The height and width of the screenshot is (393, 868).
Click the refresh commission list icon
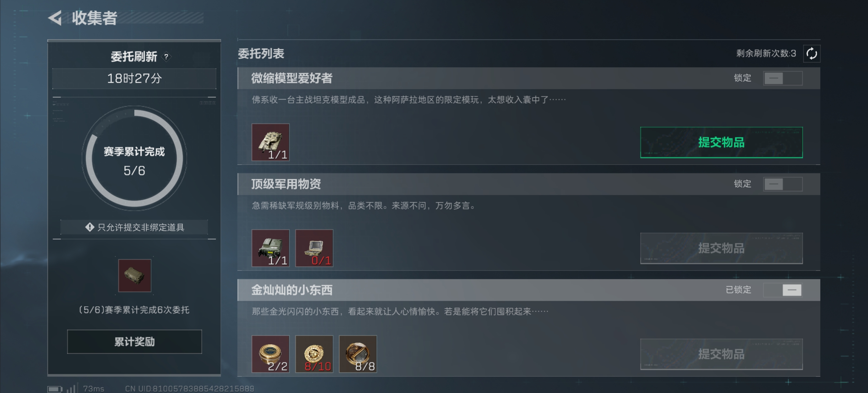click(811, 53)
